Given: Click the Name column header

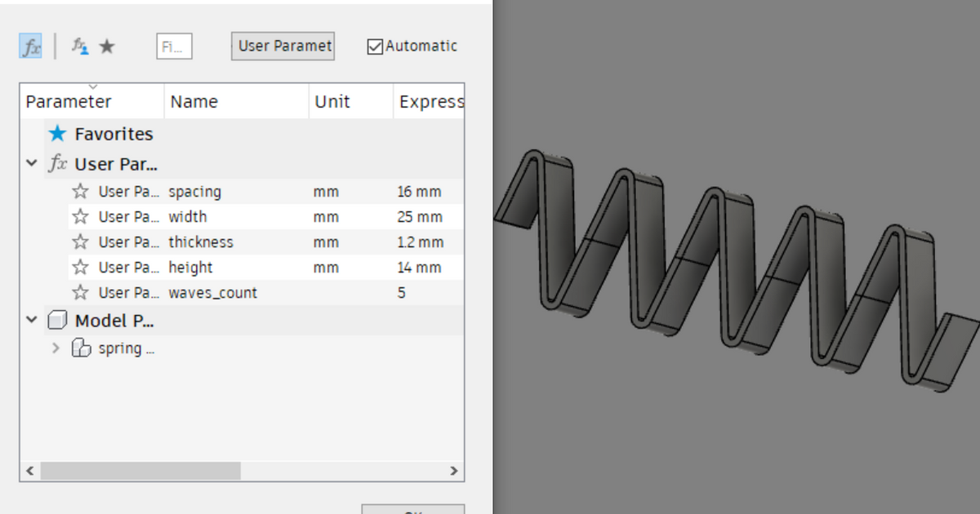Looking at the screenshot, I should pyautogui.click(x=237, y=101).
